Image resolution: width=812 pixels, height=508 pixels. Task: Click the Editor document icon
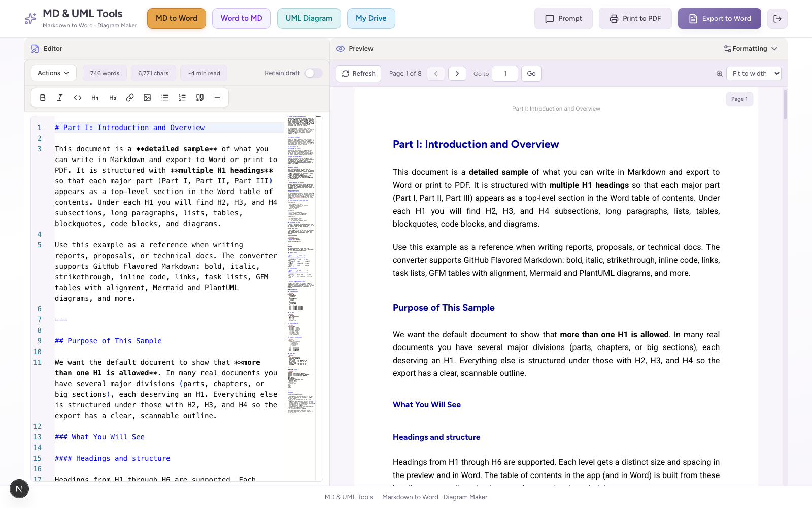35,49
